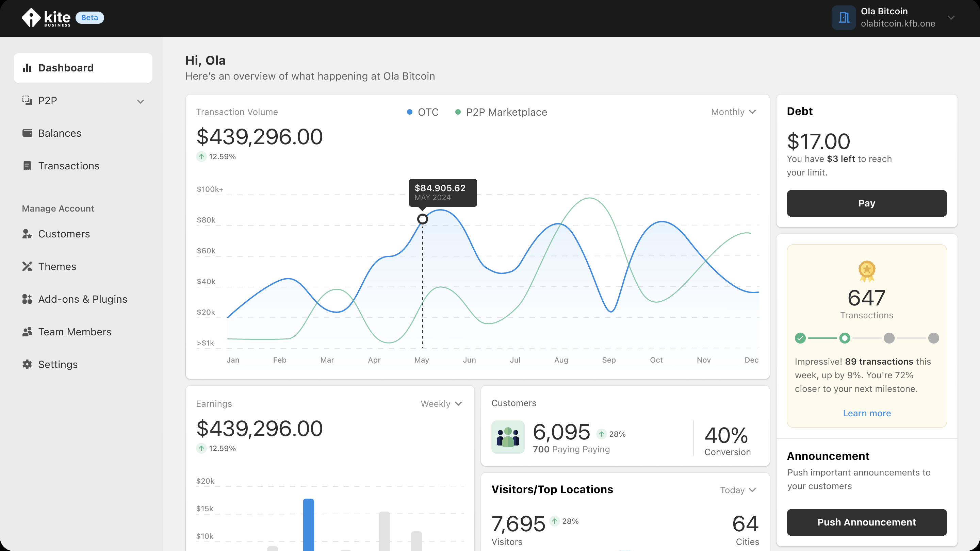Image resolution: width=980 pixels, height=551 pixels.
Task: Click the Transactions receipt icon
Action: coord(27,166)
